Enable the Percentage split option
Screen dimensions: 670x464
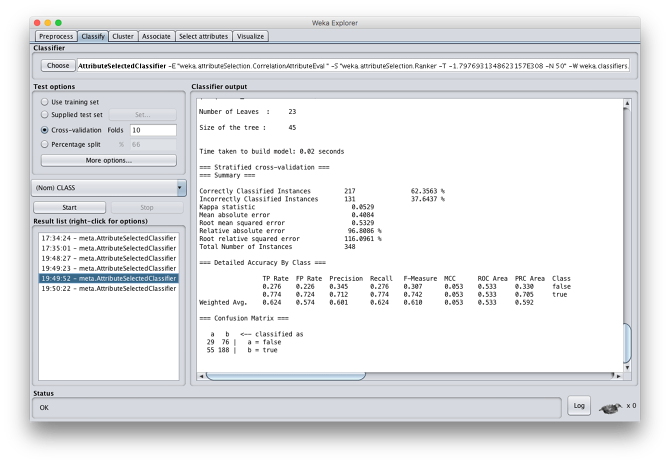(x=44, y=144)
